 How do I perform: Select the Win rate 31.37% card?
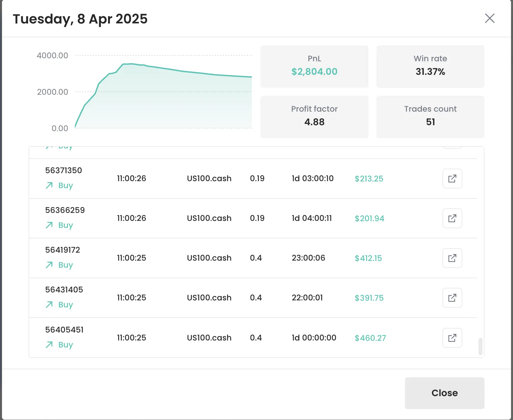[430, 67]
